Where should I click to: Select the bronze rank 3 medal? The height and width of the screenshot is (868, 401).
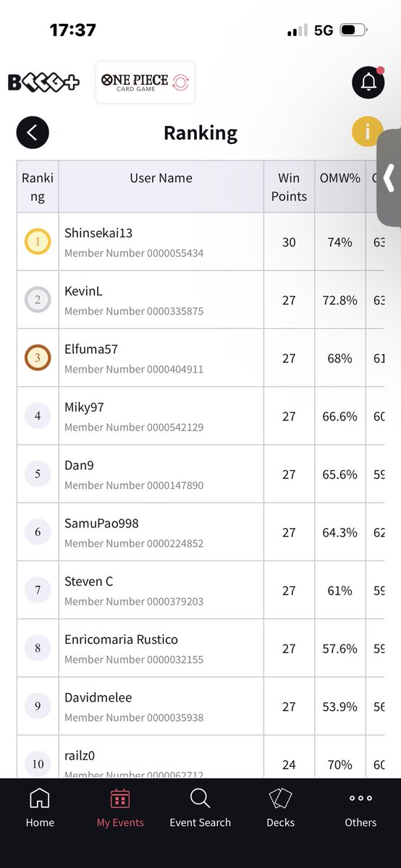(x=38, y=357)
